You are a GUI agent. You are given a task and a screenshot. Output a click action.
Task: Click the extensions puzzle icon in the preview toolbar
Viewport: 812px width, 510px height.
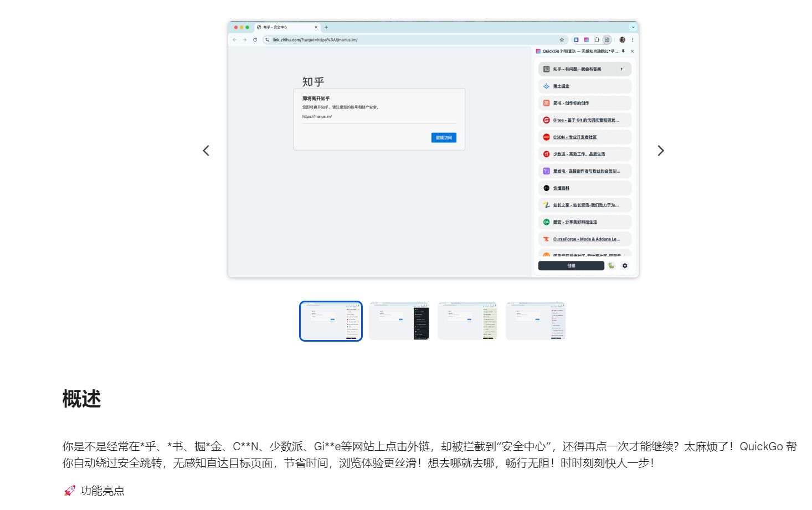tap(597, 40)
